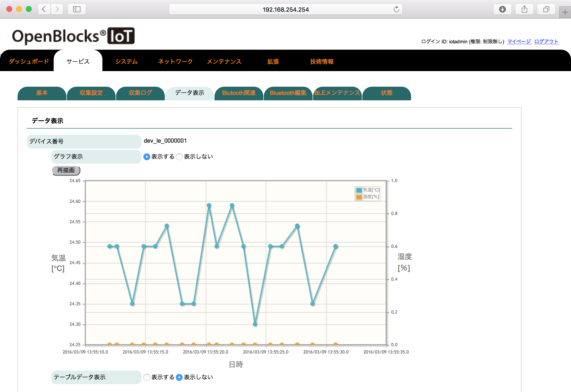This screenshot has width=571, height=392.
Task: Follow the ログアウト link
Action: click(x=546, y=41)
